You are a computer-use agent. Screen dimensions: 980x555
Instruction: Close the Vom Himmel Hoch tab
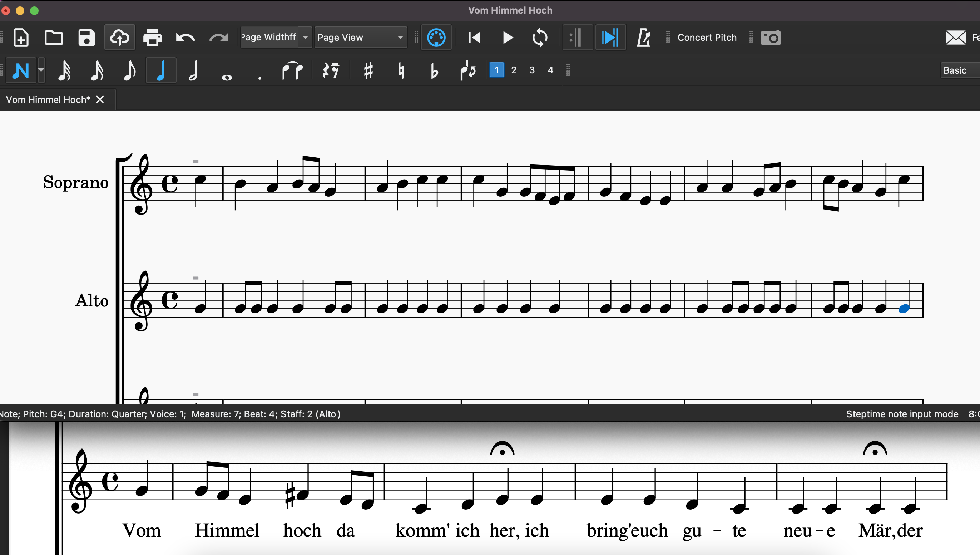pos(100,99)
